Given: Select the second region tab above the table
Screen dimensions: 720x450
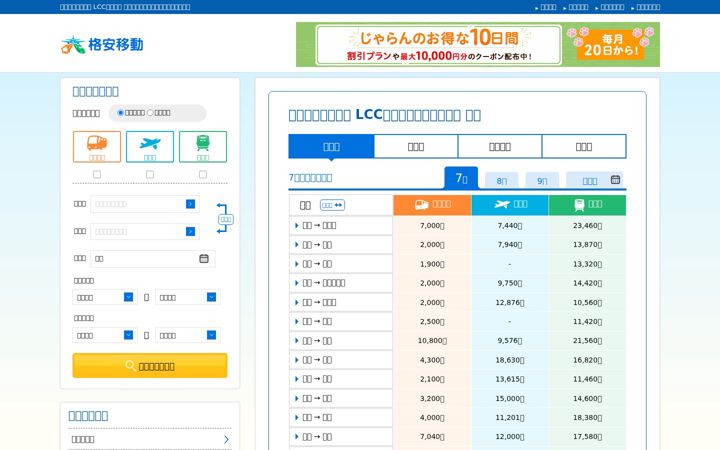Looking at the screenshot, I should click(x=416, y=146).
